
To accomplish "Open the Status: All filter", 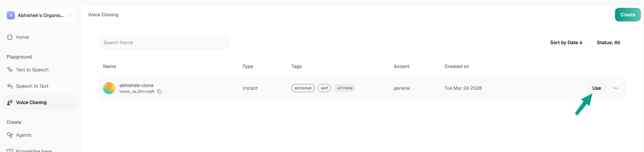I will coord(608,43).
